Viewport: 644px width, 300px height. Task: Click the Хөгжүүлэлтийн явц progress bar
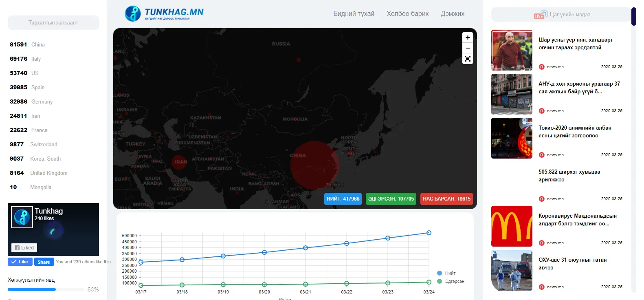click(x=46, y=289)
